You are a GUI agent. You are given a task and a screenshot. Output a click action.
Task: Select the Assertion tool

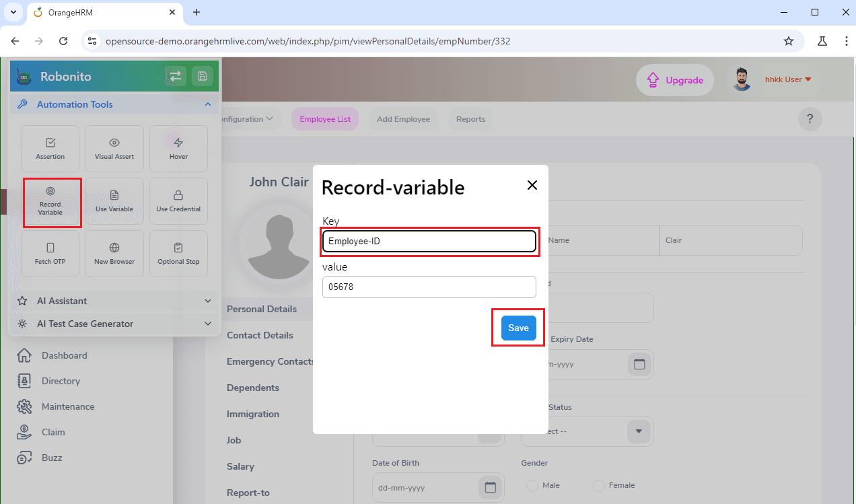pos(50,148)
